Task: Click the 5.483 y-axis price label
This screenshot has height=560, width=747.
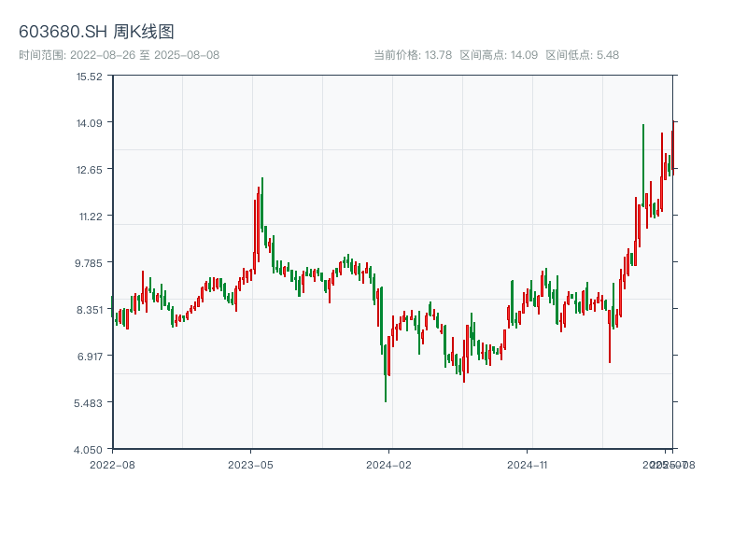Action: point(90,402)
